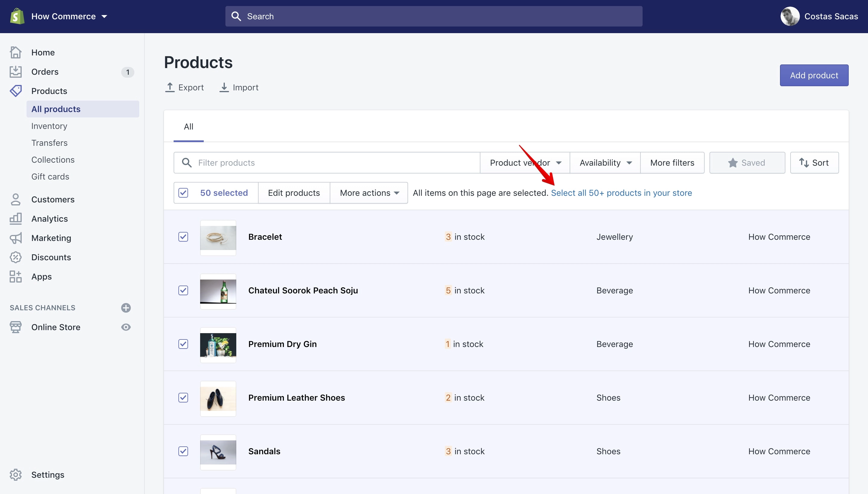868x494 pixels.
Task: Focus the Filter products field
Action: 327,163
